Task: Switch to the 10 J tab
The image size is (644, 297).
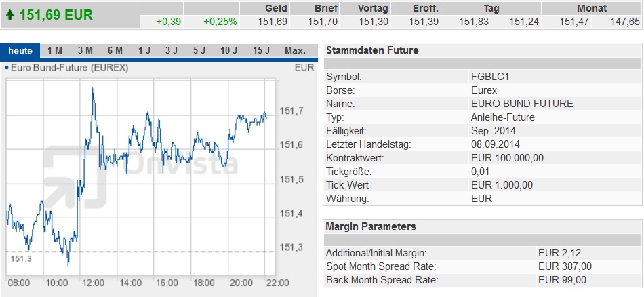Action: (229, 51)
